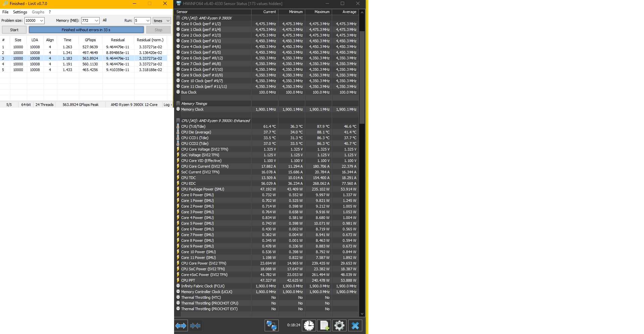
Task: Click the Minimum column header in HWiNFO
Action: pyautogui.click(x=291, y=12)
